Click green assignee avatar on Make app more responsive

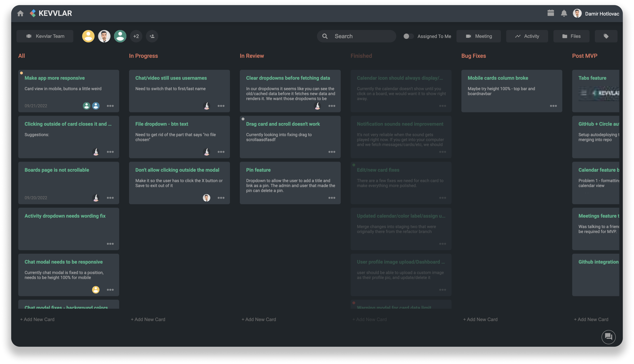tap(87, 106)
